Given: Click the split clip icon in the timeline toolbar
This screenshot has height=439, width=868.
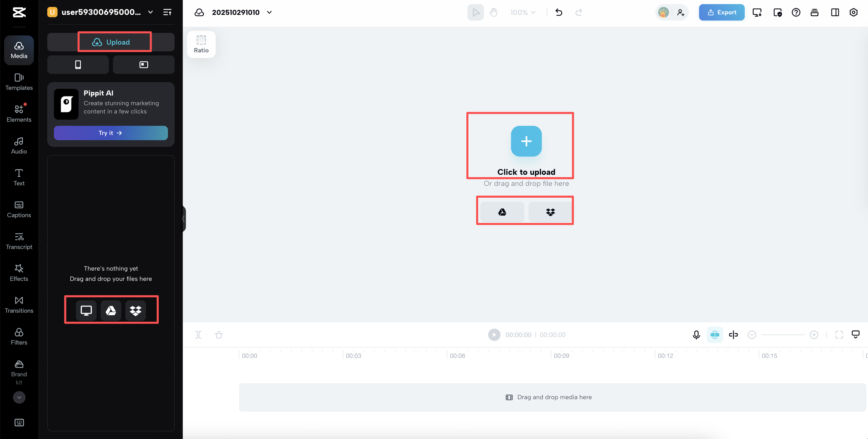Looking at the screenshot, I should pyautogui.click(x=198, y=335).
